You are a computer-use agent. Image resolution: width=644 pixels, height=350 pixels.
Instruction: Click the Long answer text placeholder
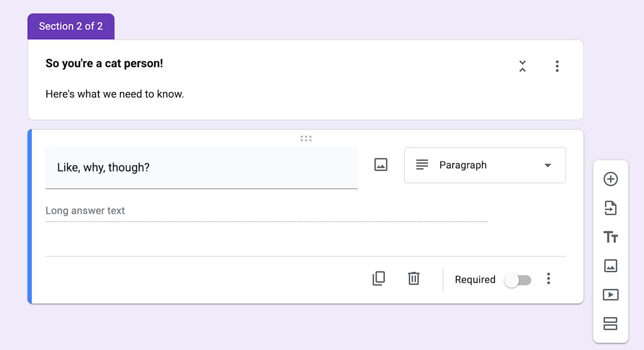(x=85, y=211)
